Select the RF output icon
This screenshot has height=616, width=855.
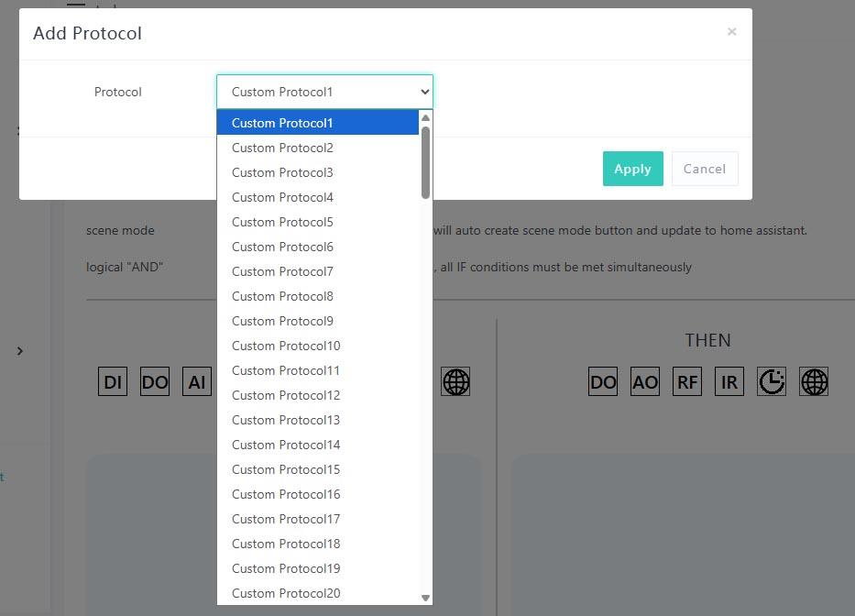(686, 381)
